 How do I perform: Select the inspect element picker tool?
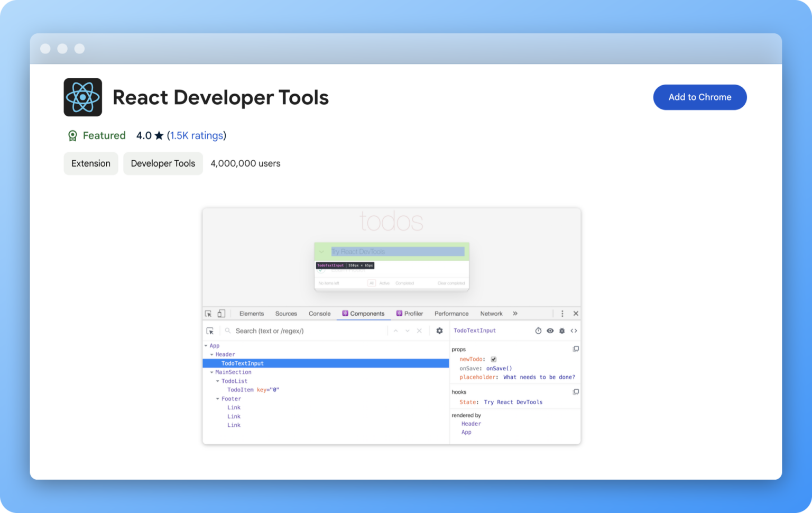click(x=209, y=313)
